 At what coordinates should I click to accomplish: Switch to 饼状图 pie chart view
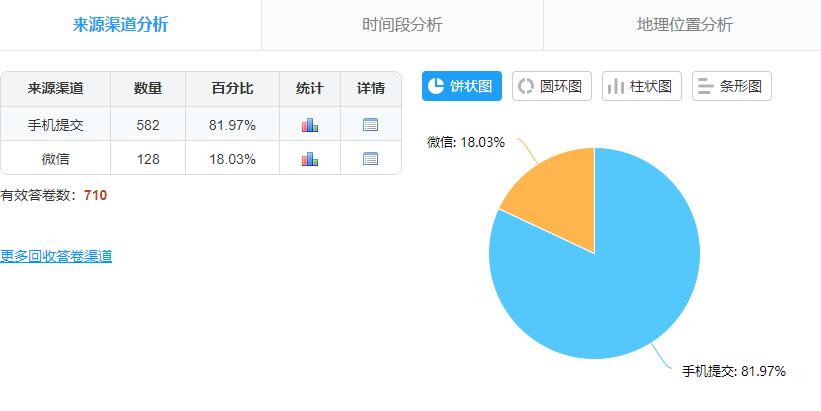(462, 86)
